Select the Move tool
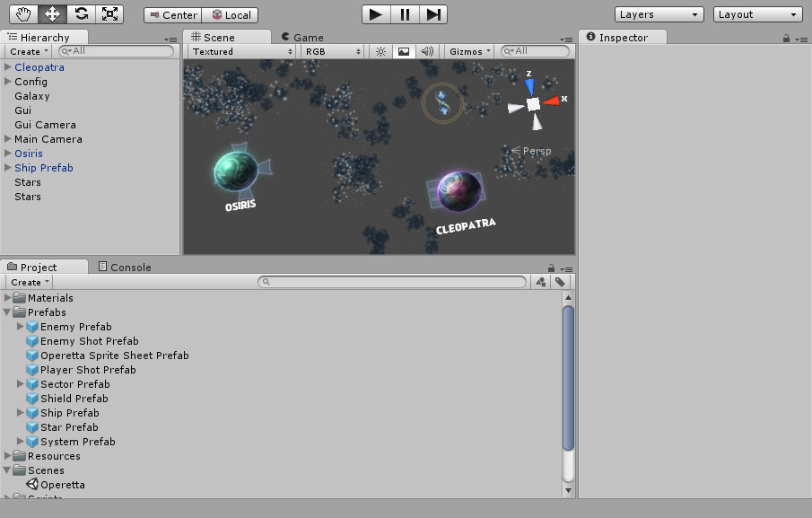Image resolution: width=812 pixels, height=518 pixels. (x=52, y=14)
